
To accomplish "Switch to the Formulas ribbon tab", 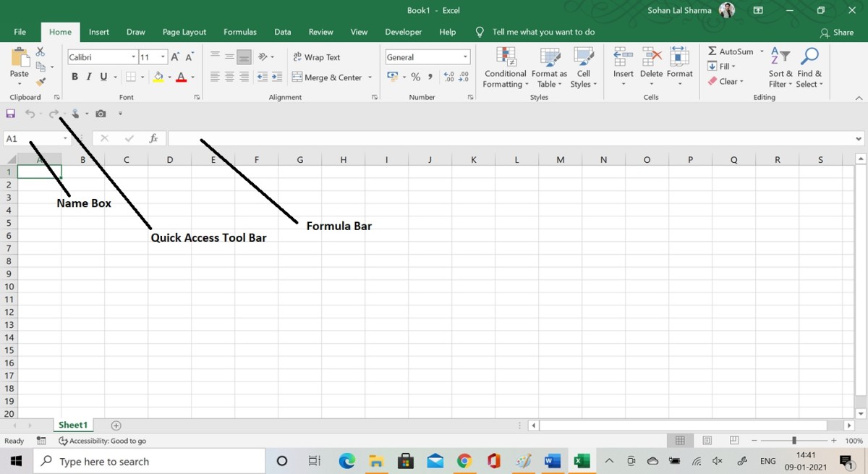I will click(x=239, y=32).
